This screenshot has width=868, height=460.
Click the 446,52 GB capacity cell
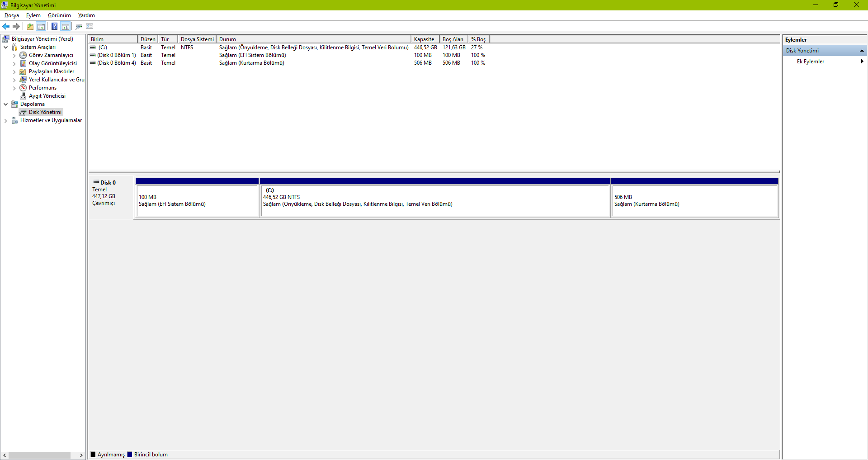click(x=425, y=47)
